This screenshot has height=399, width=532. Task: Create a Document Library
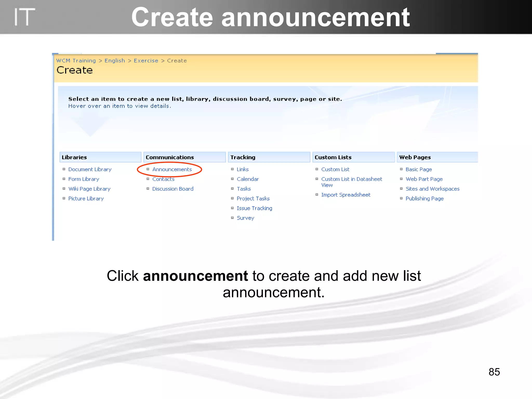click(x=90, y=169)
